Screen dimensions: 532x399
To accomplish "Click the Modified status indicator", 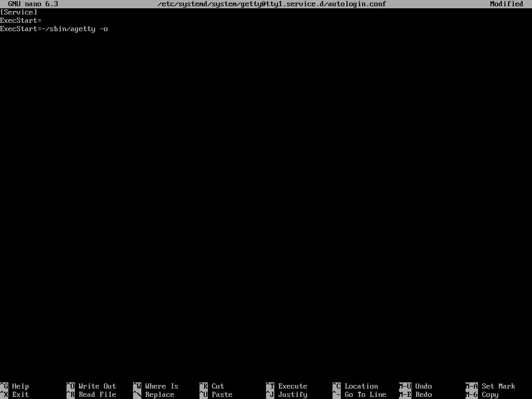I will 507,4.
